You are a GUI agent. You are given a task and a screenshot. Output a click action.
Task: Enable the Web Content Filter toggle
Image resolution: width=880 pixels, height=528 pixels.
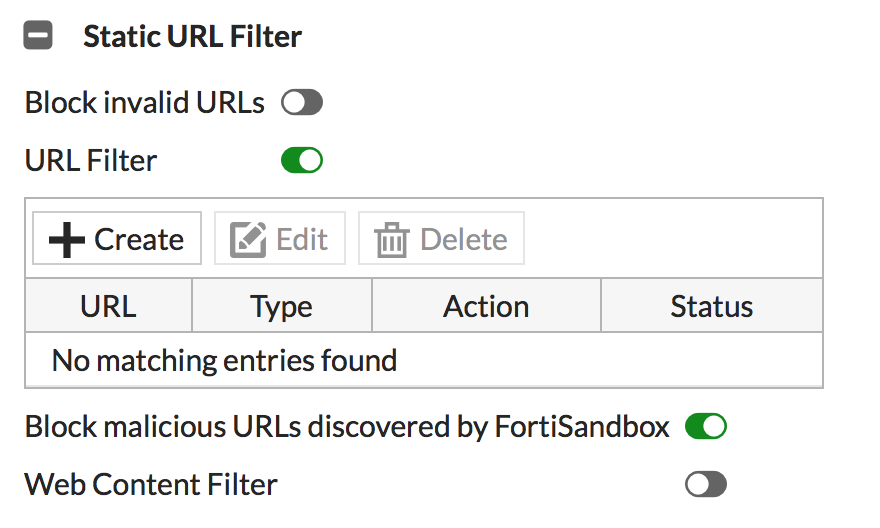[706, 484]
